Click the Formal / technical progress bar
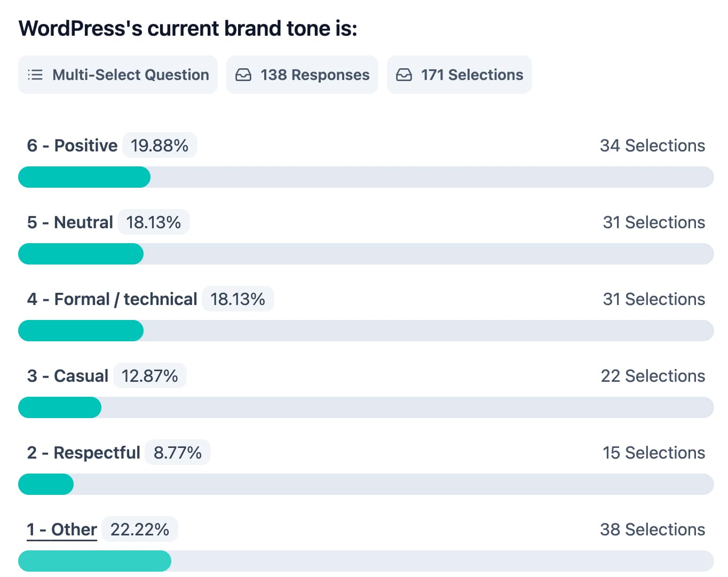This screenshot has width=728, height=577. (366, 331)
